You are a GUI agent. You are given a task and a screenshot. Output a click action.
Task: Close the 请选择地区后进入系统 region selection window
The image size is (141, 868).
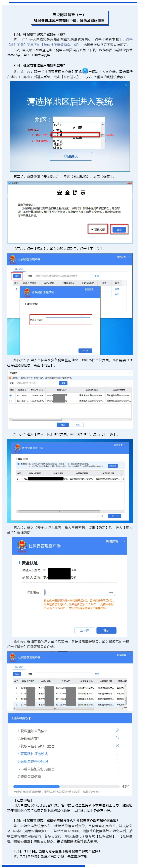click(126, 85)
